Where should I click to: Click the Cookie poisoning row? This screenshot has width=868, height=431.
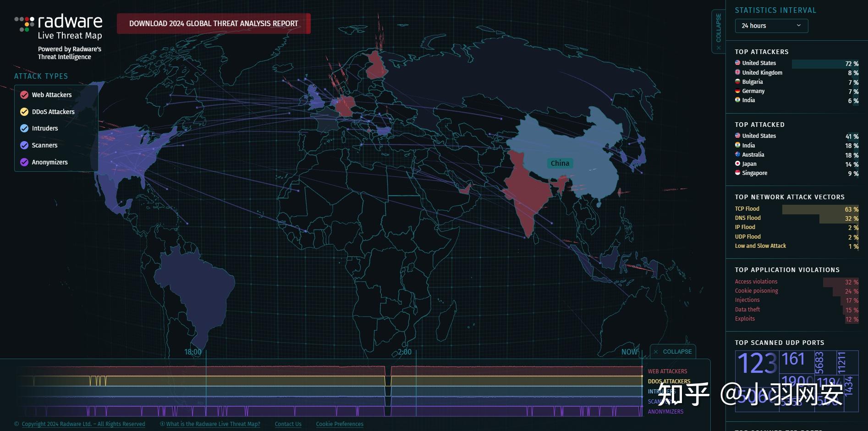pyautogui.click(x=797, y=291)
